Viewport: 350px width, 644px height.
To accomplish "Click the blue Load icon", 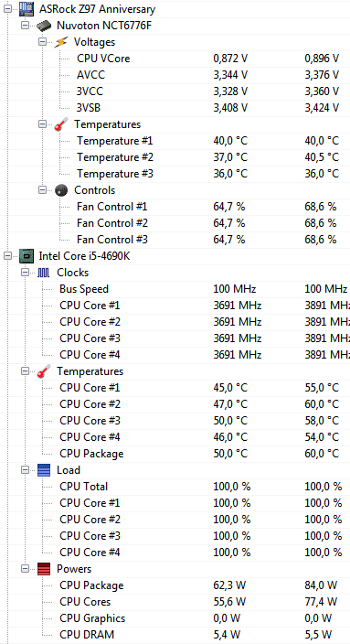I will pos(44,470).
